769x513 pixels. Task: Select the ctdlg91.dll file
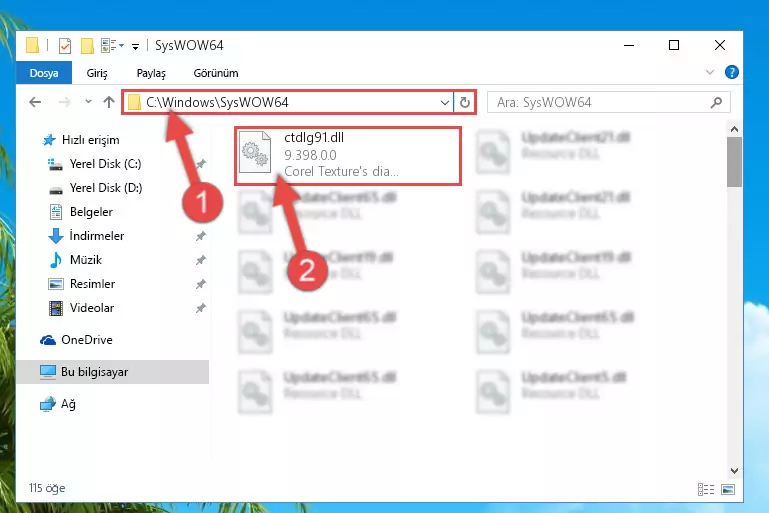(348, 156)
